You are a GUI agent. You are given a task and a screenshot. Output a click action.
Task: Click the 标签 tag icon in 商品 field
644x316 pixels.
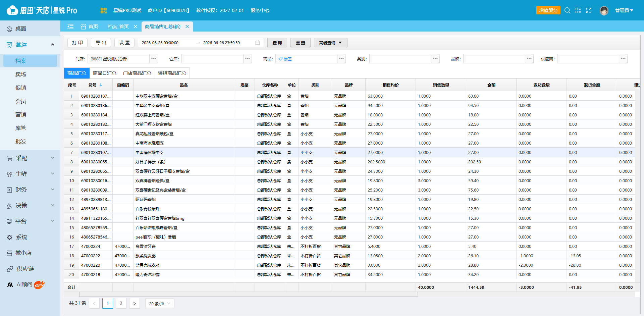280,59
